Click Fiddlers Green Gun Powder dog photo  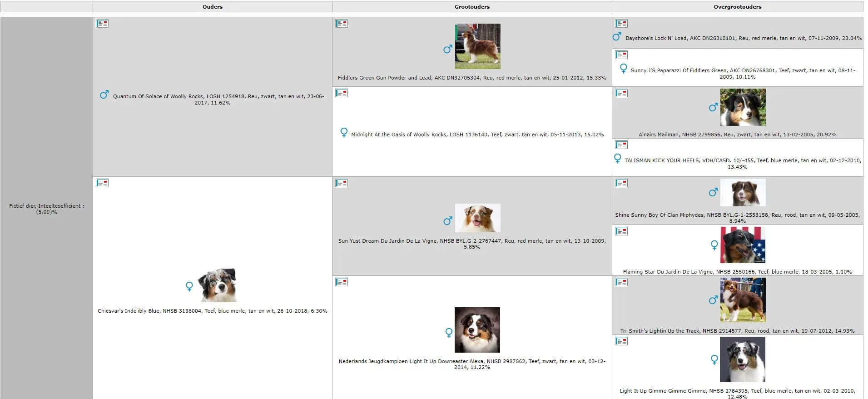click(477, 46)
